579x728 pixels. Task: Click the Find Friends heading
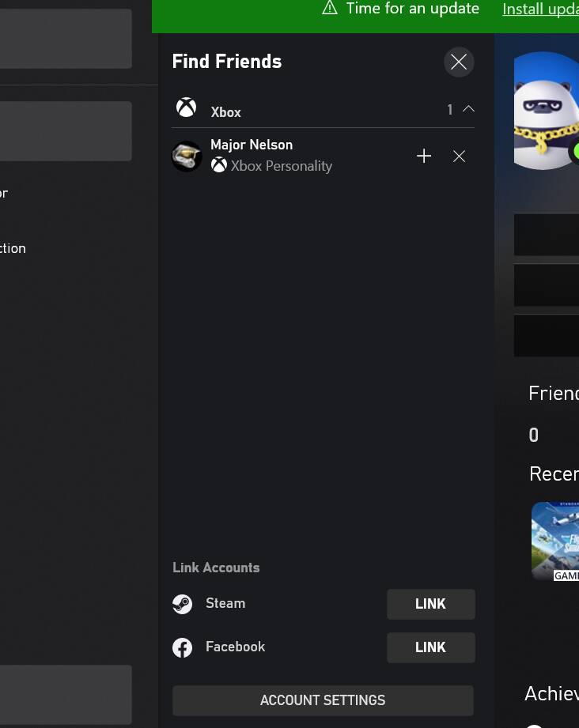pyautogui.click(x=227, y=62)
